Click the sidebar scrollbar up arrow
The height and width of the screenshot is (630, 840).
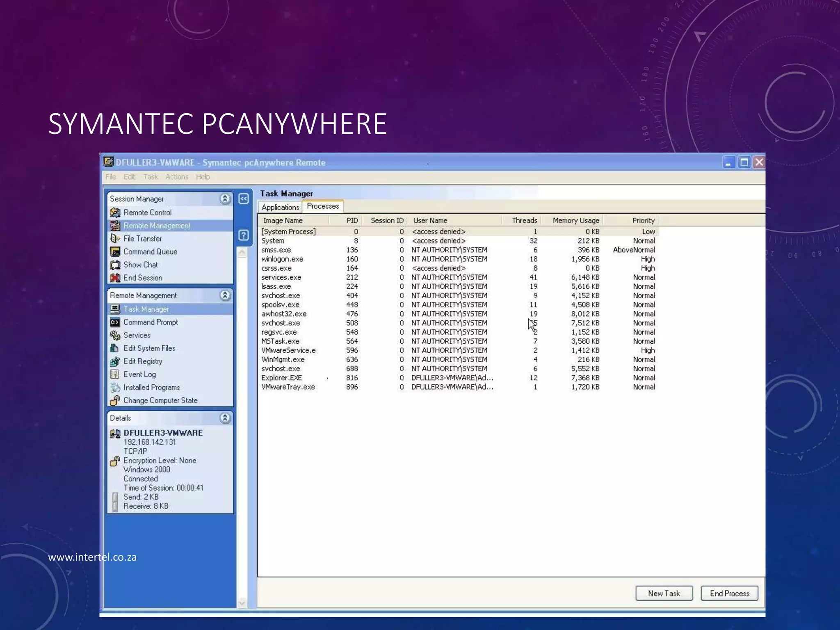tap(242, 253)
